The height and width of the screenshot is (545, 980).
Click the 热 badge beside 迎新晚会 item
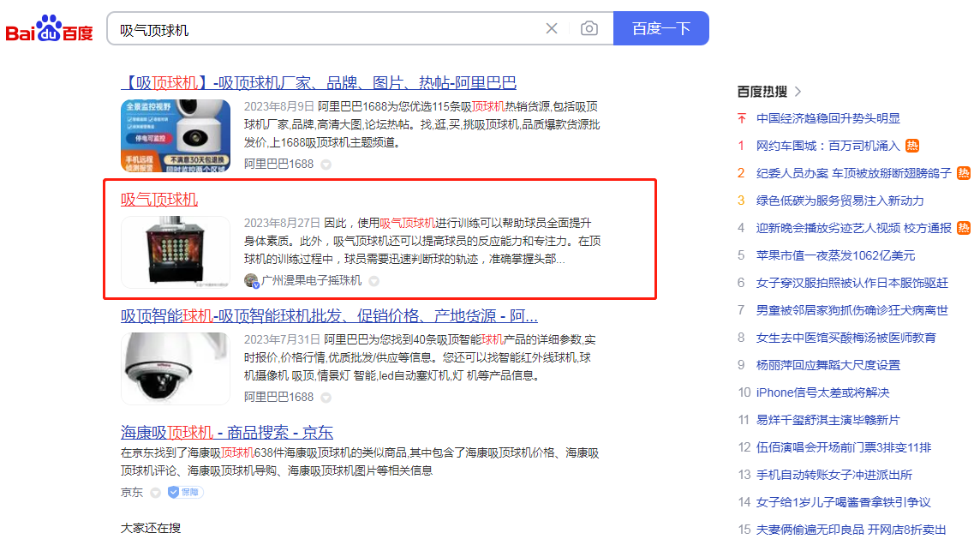[x=964, y=228]
